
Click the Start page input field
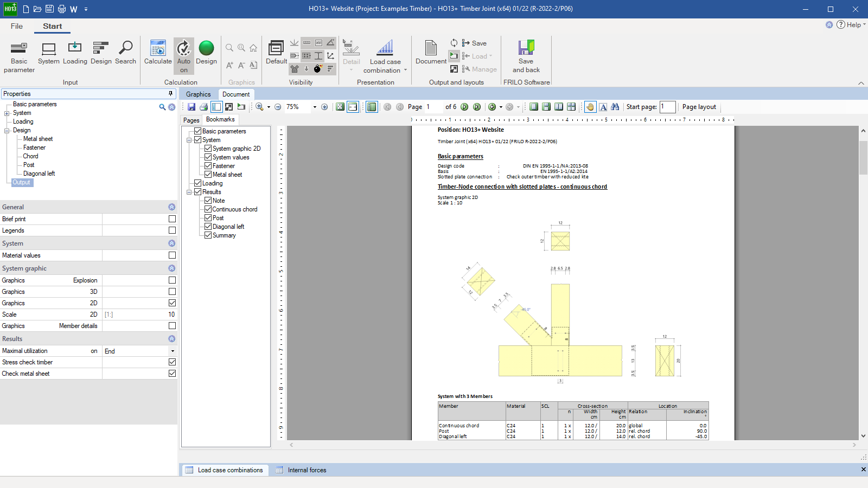point(668,107)
